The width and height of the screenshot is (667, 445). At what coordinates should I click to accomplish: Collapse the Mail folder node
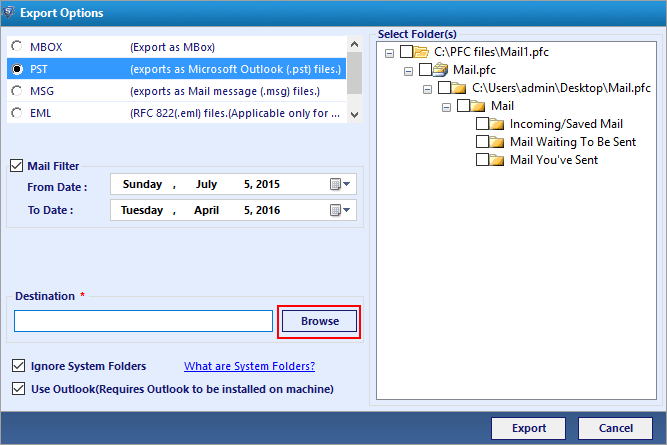coord(446,107)
